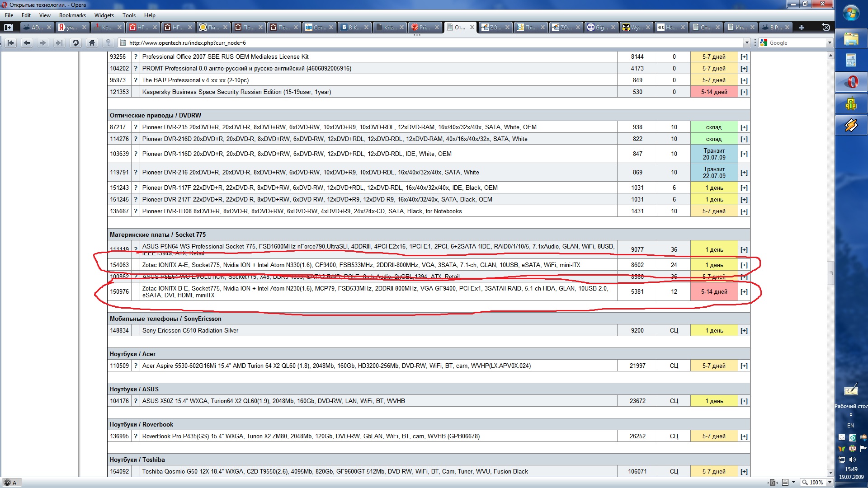Click the system clock 15:49
Screen dimensions: 868x488
(x=851, y=469)
